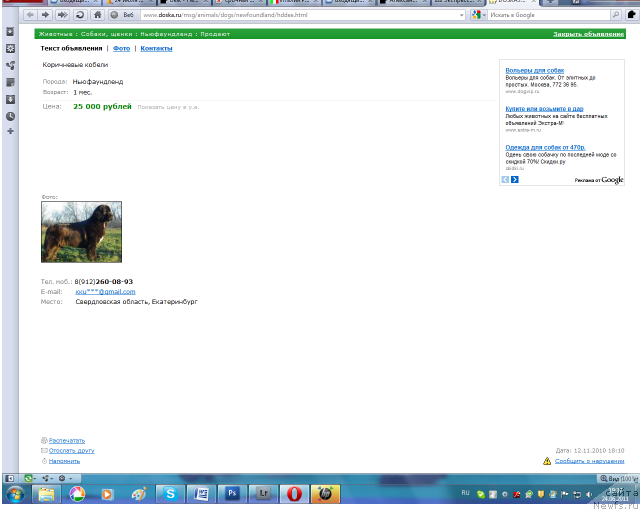This screenshot has height=512, width=640.
Task: Toggle the side panel button in status bar
Action: tap(10, 478)
